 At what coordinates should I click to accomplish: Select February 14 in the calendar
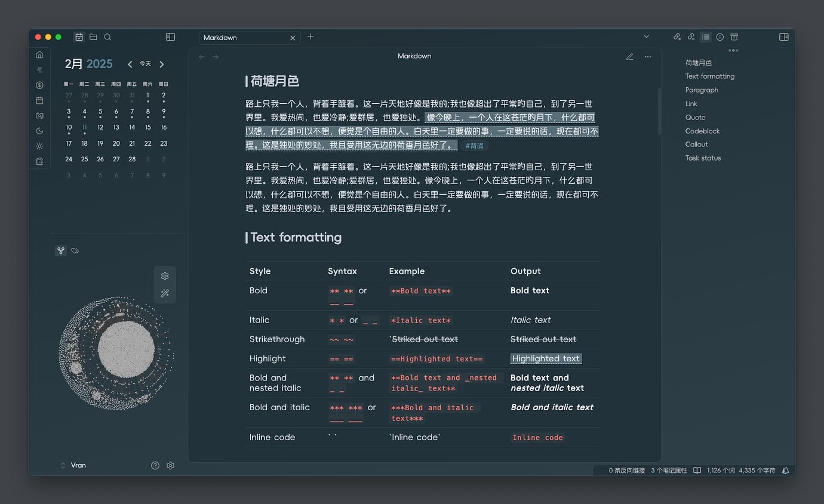tap(132, 127)
